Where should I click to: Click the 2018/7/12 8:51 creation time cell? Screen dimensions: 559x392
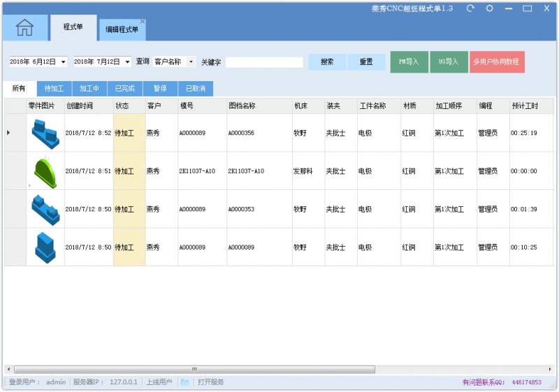(x=89, y=171)
